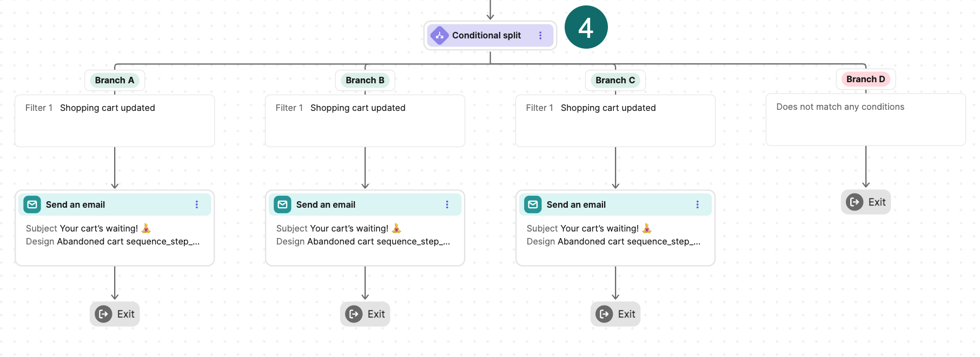This screenshot has width=980, height=357.
Task: Open the Conditional split options menu
Action: click(540, 35)
